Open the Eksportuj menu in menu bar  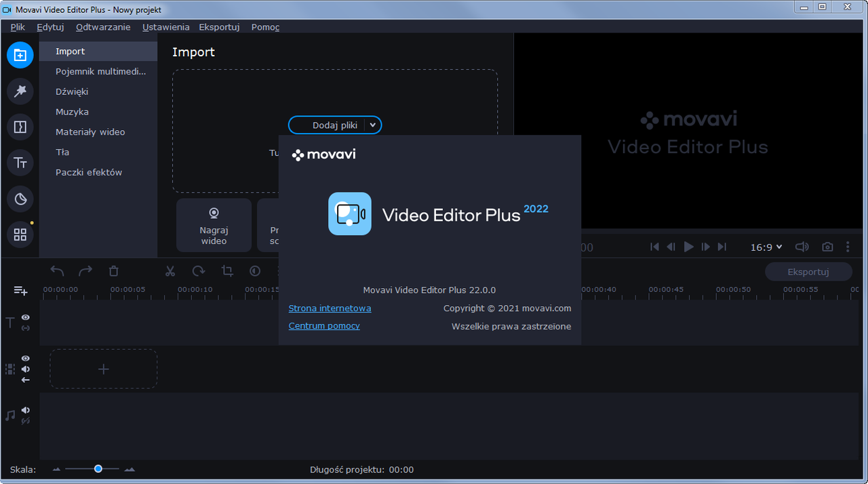point(219,27)
